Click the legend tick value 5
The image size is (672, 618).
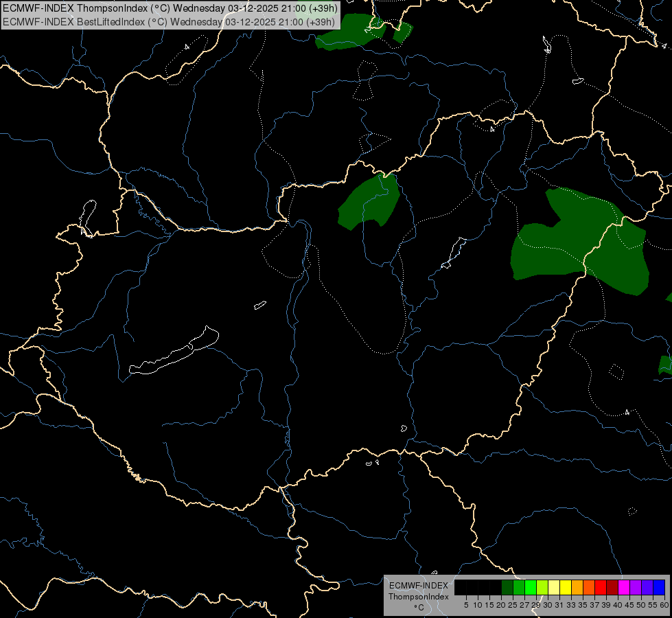pos(466,605)
